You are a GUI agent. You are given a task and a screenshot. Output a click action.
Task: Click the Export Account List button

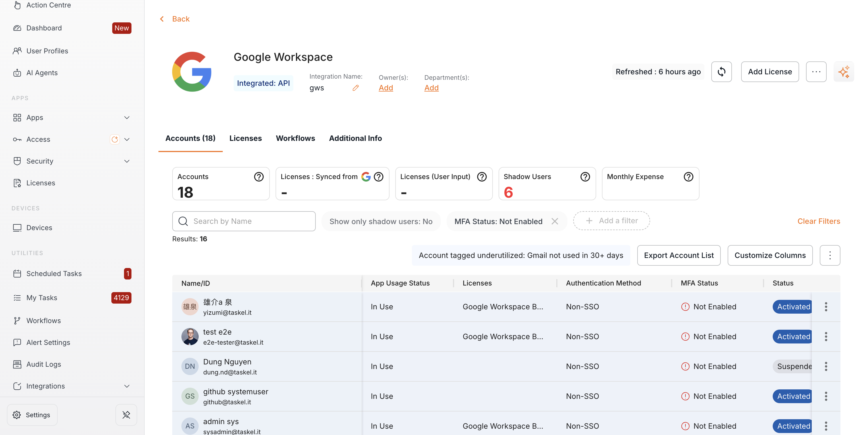pyautogui.click(x=679, y=255)
